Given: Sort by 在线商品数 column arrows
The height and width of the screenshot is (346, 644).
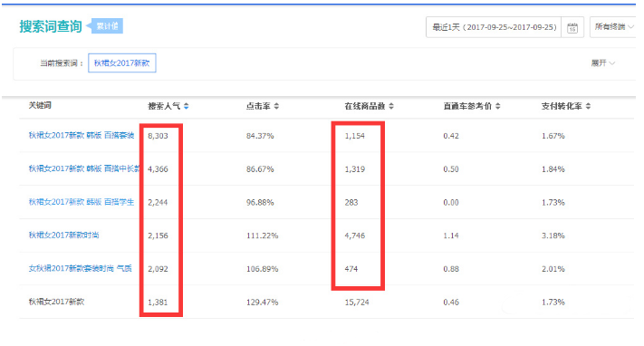Looking at the screenshot, I should pos(391,106).
